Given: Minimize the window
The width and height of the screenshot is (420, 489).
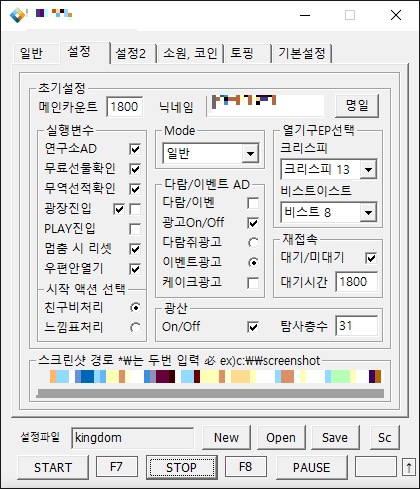Looking at the screenshot, I should 305,15.
